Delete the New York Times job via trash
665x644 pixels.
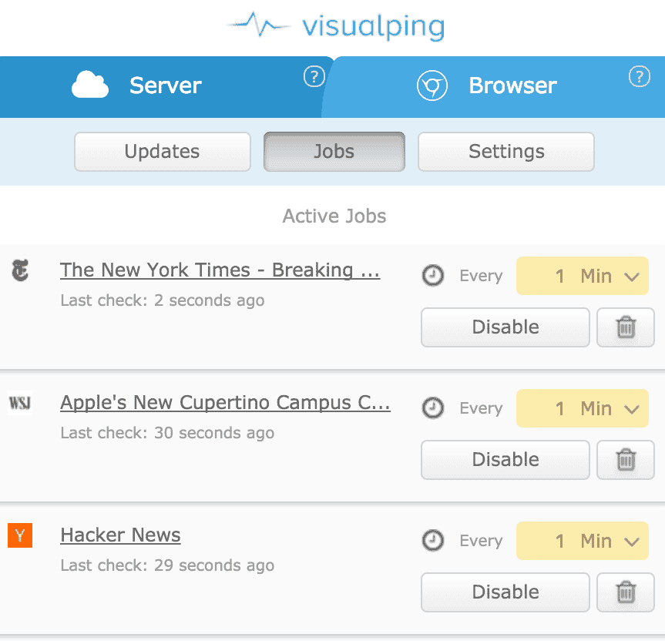626,327
